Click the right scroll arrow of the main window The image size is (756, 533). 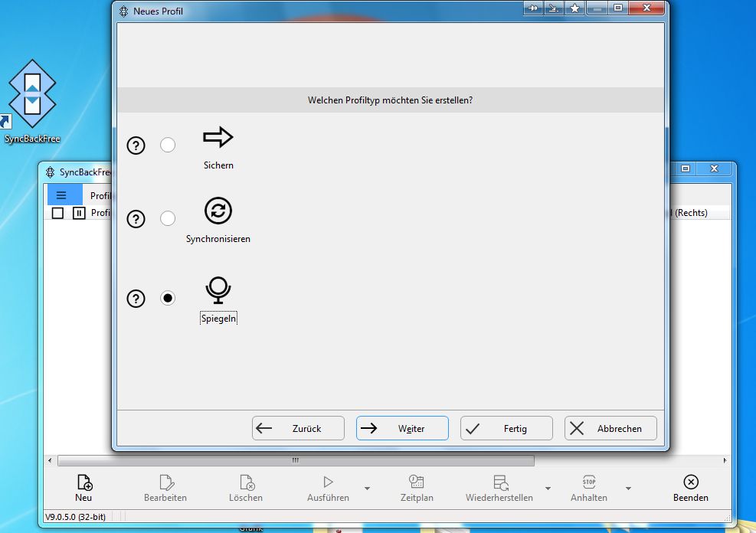point(725,461)
